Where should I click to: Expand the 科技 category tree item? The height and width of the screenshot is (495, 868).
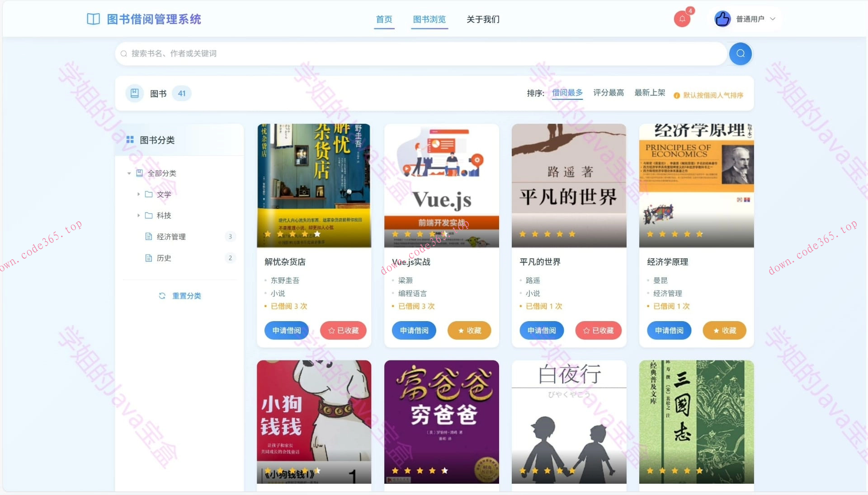pyautogui.click(x=138, y=215)
